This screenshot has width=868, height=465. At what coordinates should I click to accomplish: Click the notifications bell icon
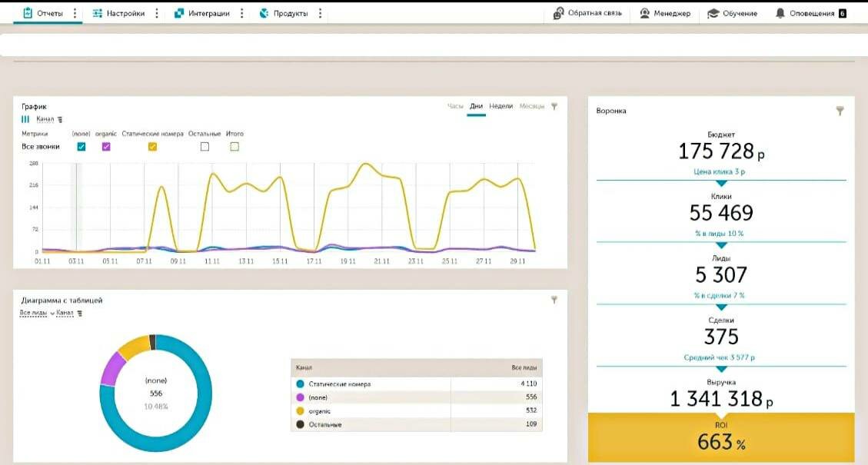point(780,13)
